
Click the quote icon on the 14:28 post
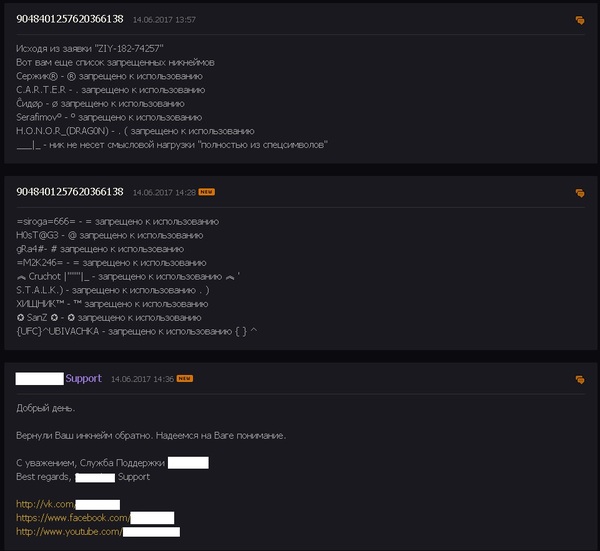click(580, 193)
